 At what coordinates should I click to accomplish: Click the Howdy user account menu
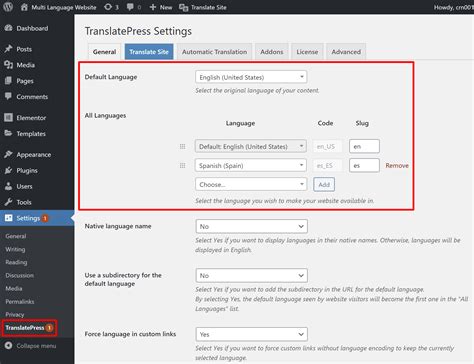(x=454, y=7)
